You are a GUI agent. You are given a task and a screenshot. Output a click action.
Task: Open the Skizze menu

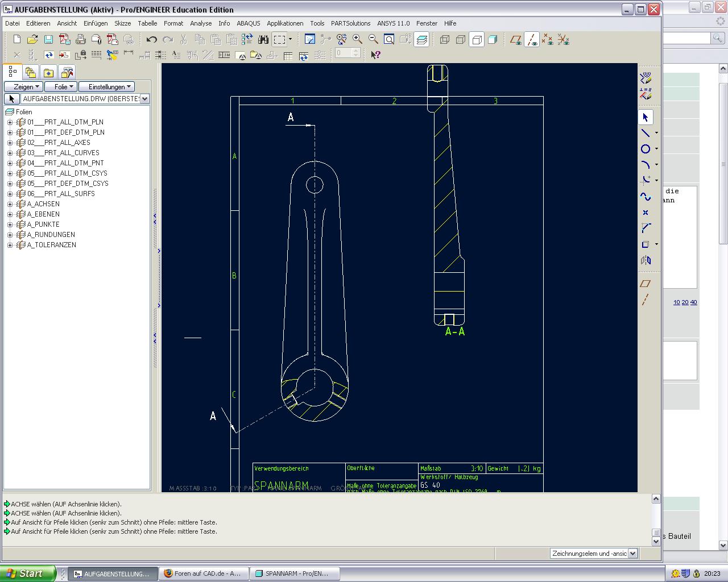coord(122,23)
